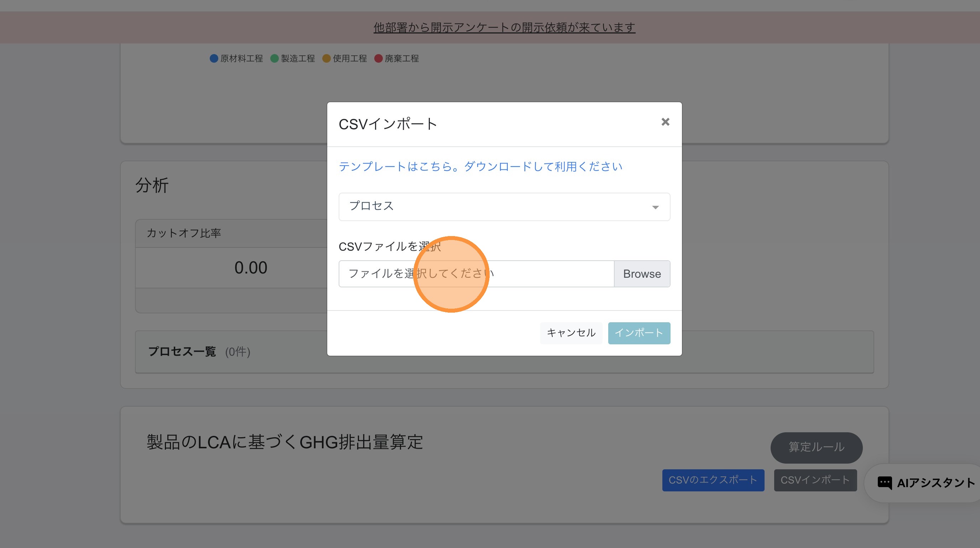The height and width of the screenshot is (548, 980).
Task: Open the template download link
Action: [480, 167]
